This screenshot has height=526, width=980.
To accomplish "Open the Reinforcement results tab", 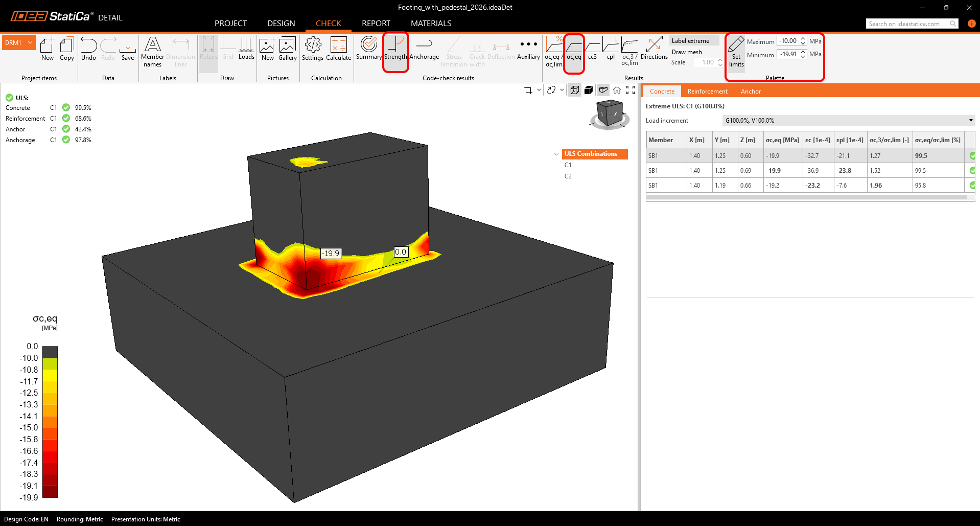I will pyautogui.click(x=707, y=92).
